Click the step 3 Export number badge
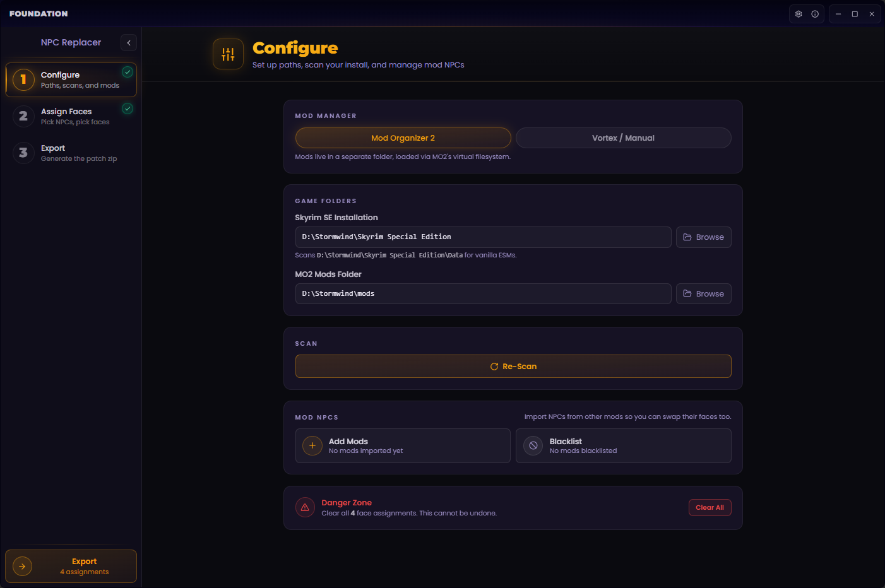 click(23, 153)
